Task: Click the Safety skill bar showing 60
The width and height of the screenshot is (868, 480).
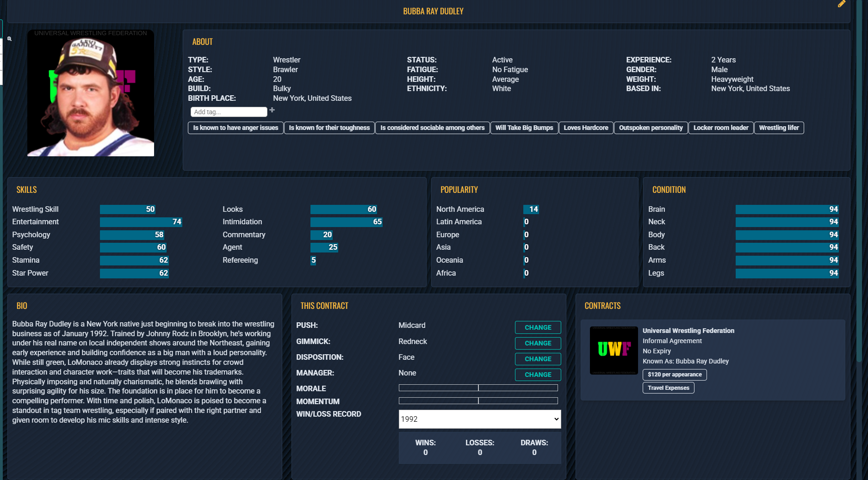Action: 133,247
